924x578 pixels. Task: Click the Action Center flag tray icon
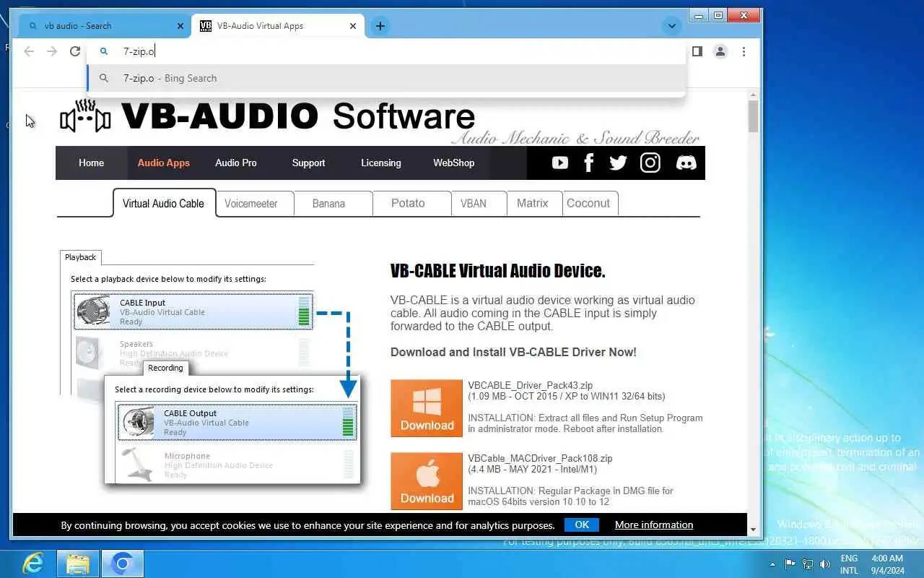[790, 564]
